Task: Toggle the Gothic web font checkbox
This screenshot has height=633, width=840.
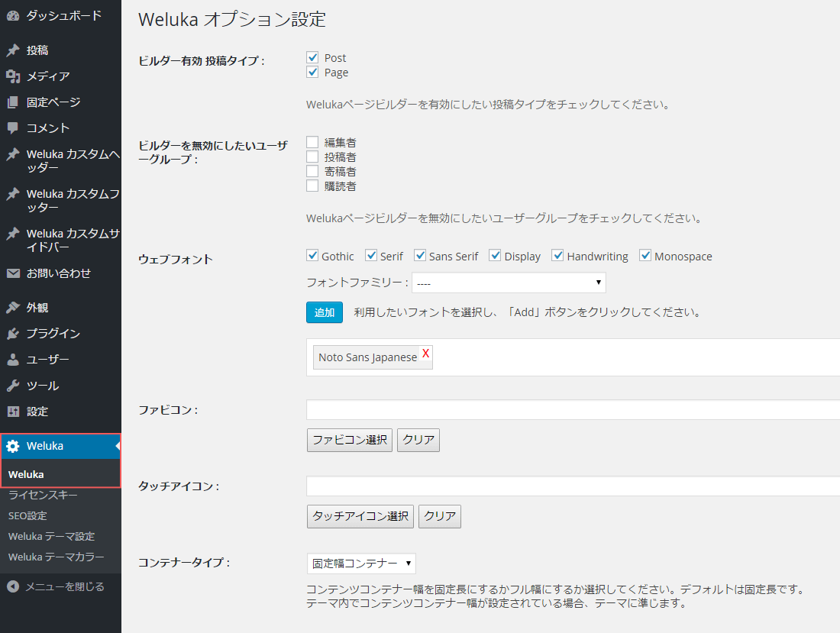Action: coord(312,256)
